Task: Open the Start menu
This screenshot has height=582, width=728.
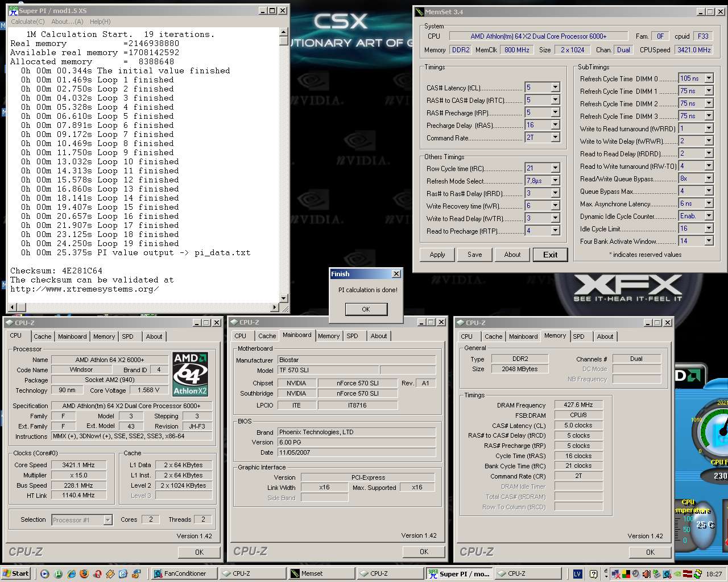Action: pos(16,573)
